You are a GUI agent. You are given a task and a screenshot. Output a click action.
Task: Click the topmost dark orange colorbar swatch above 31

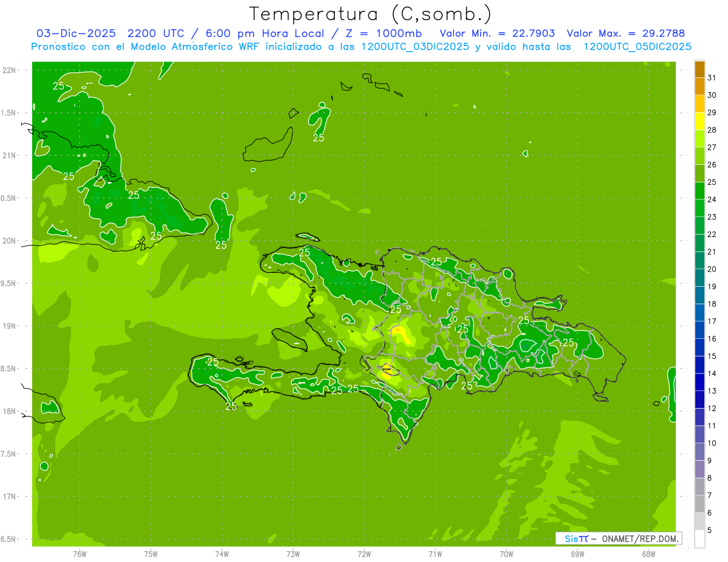click(x=699, y=69)
